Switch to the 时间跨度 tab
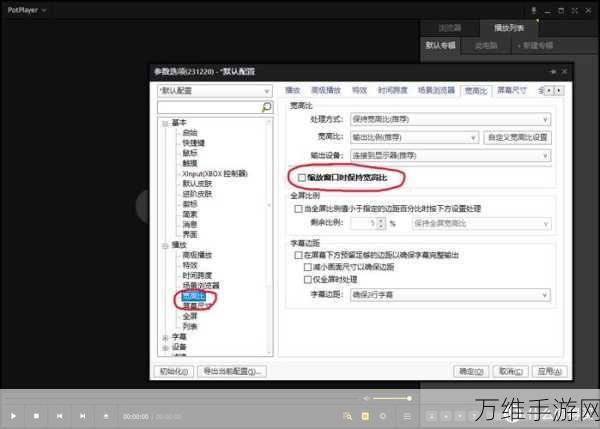 pos(393,90)
